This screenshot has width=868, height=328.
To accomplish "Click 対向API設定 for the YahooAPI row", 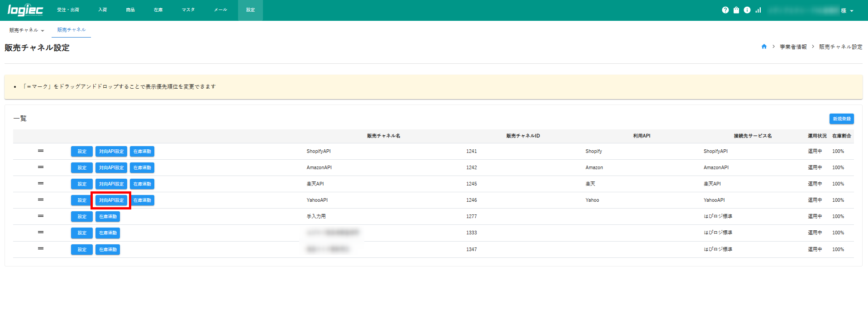I will point(111,200).
